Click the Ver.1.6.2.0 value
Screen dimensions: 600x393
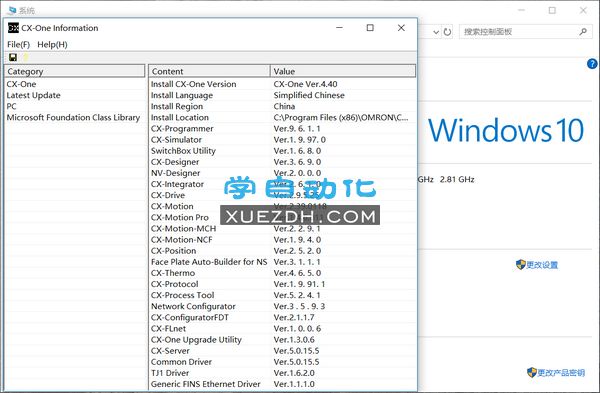pyautogui.click(x=294, y=373)
